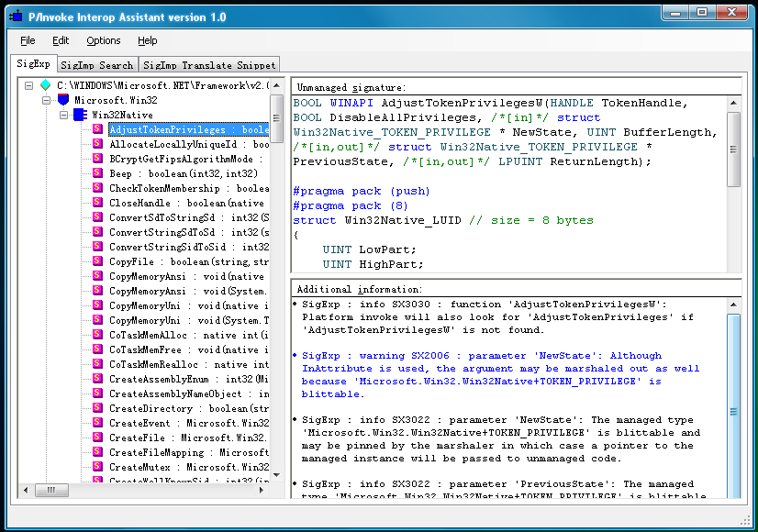The image size is (758, 532).
Task: Collapse the Microsoft.Win32 namespace node
Action: pyautogui.click(x=47, y=100)
